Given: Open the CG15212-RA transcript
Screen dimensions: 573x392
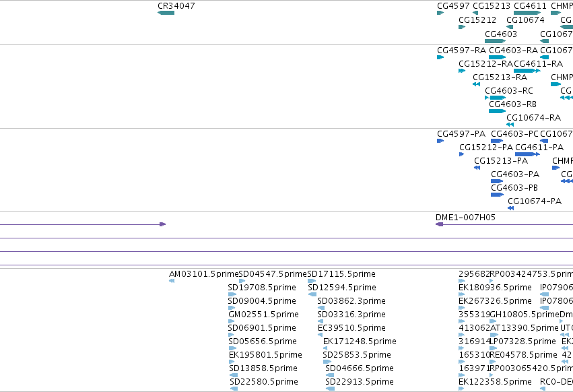Looking at the screenshot, I should click(462, 71).
